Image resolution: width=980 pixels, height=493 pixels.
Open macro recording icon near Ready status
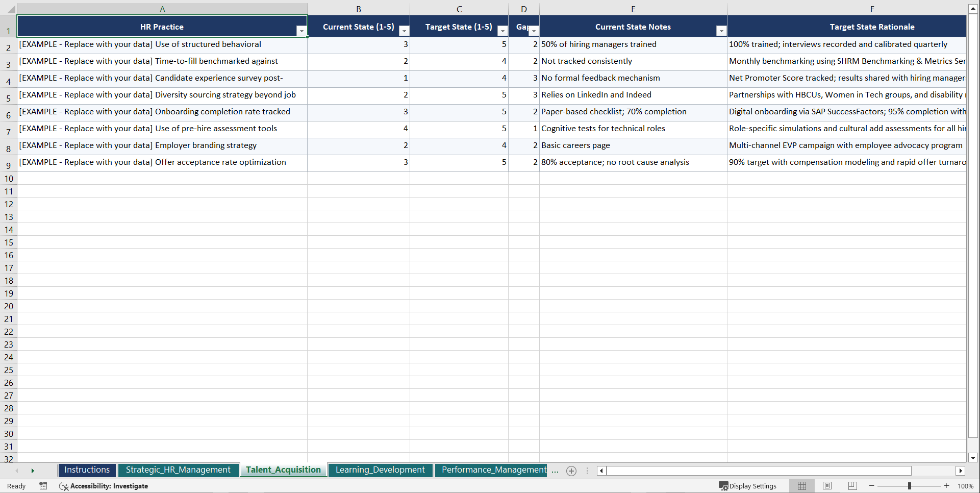43,486
